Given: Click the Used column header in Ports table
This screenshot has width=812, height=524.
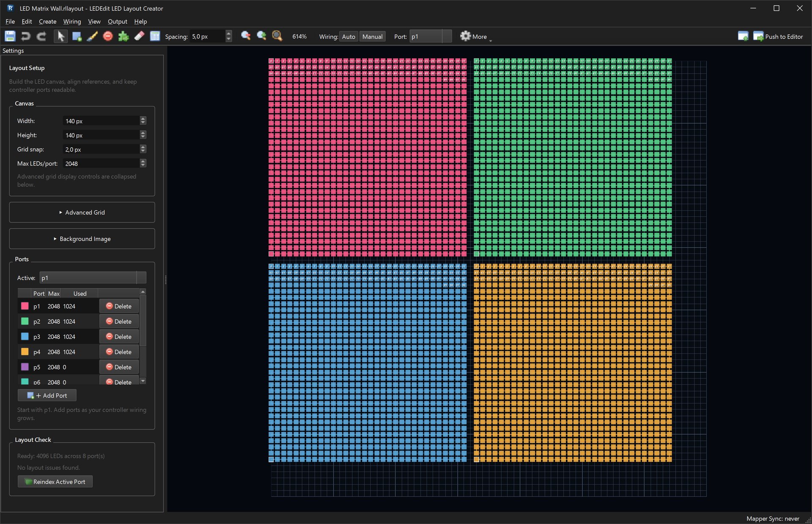Looking at the screenshot, I should click(x=80, y=293).
